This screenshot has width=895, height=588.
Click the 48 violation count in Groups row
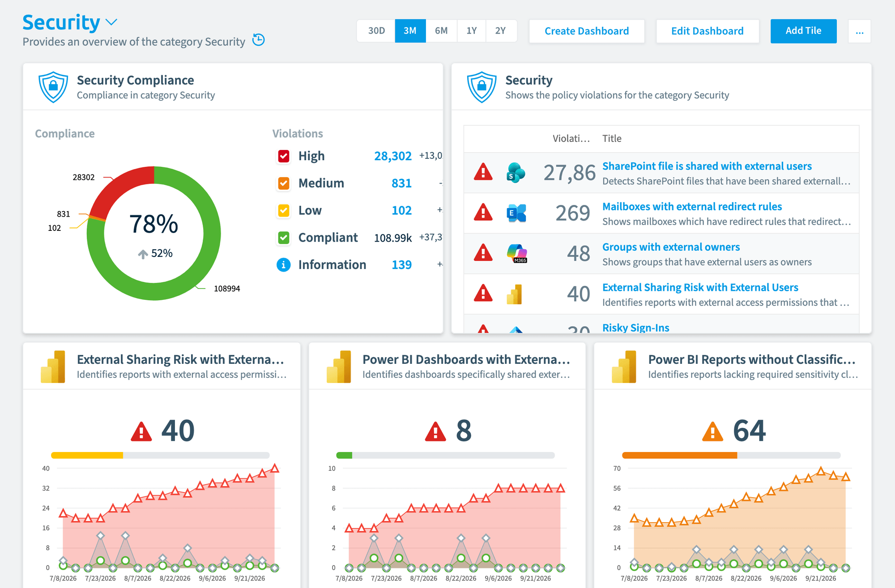(x=579, y=253)
